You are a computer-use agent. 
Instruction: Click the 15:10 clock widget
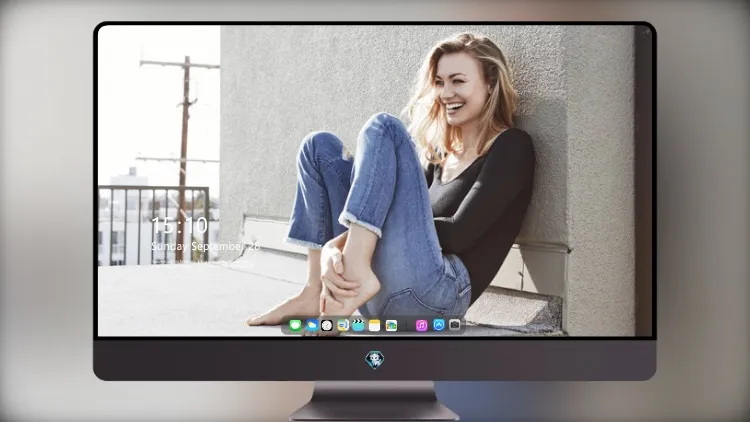coord(179,225)
